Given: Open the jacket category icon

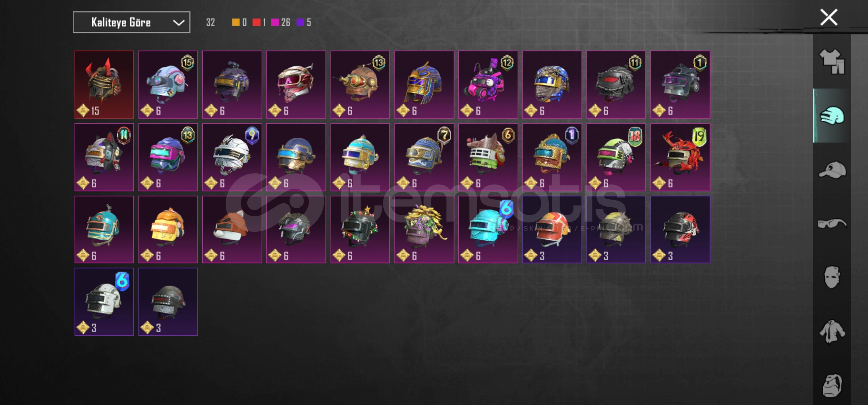Looking at the screenshot, I should coord(832,331).
